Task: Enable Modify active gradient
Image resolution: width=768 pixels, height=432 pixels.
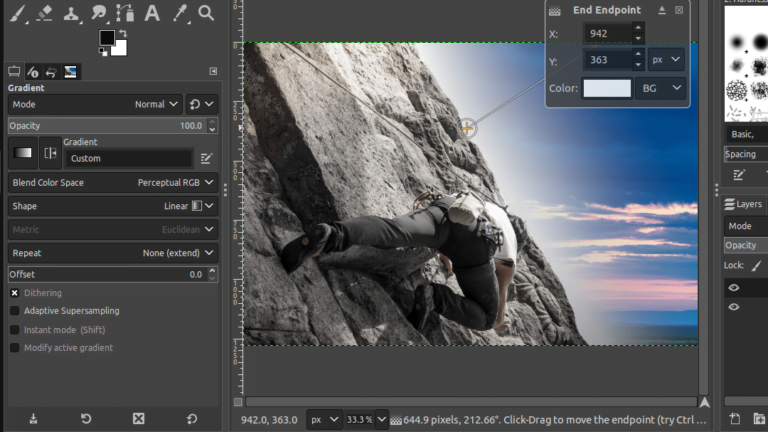Action: pyautogui.click(x=15, y=348)
